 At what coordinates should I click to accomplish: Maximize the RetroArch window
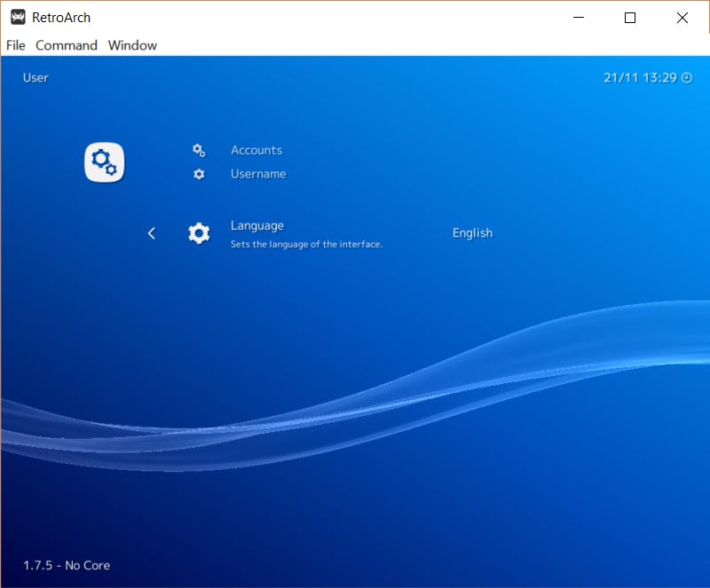(630, 18)
